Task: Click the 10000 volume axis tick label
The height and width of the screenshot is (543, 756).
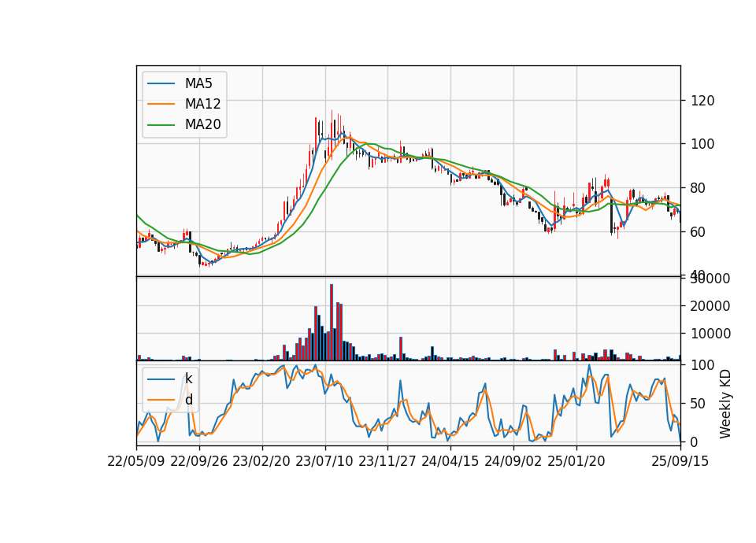Action: (x=710, y=334)
